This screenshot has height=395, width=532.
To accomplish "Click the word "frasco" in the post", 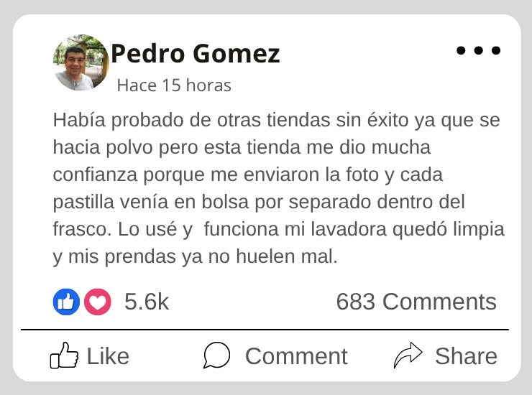I will [77, 230].
